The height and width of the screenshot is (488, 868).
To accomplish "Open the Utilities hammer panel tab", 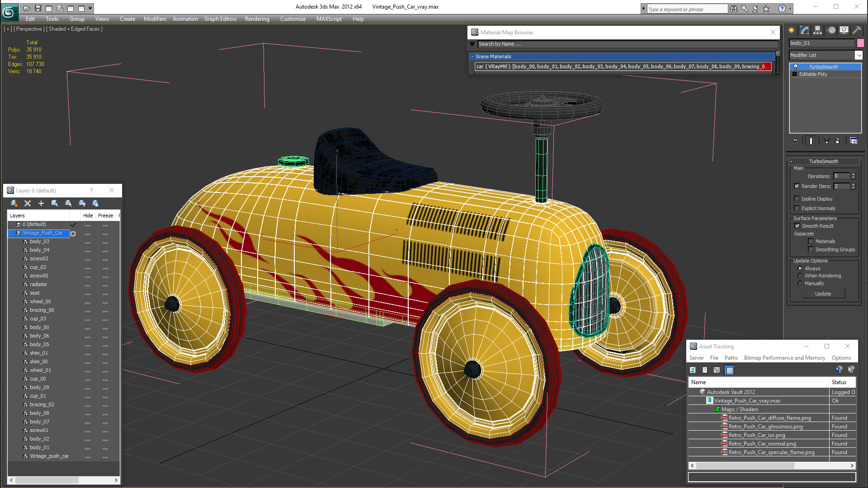I will click(857, 30).
